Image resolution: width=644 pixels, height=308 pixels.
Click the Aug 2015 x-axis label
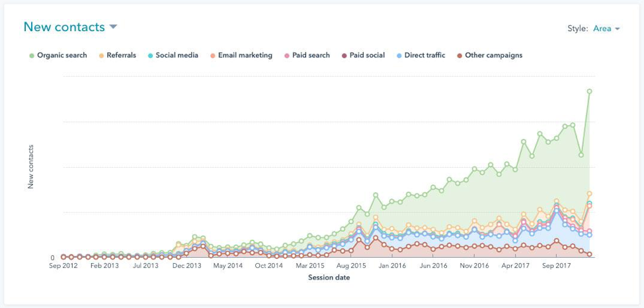(351, 266)
